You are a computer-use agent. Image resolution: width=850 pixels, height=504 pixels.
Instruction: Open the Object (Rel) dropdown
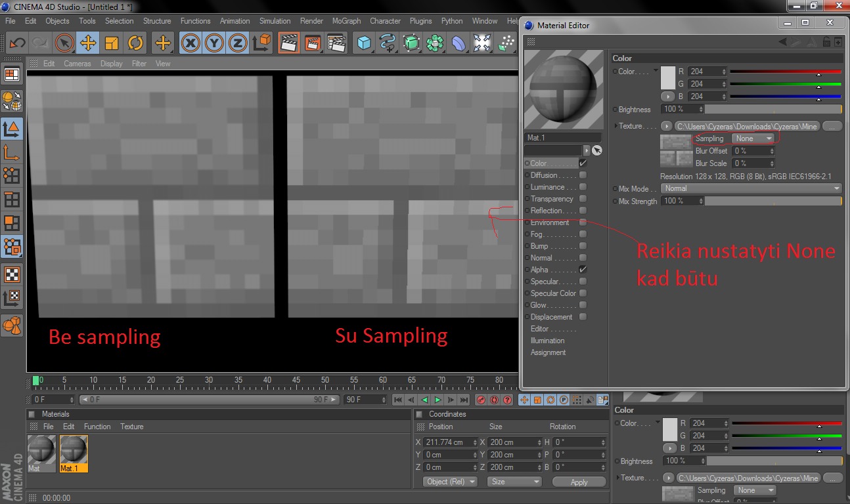(x=451, y=482)
